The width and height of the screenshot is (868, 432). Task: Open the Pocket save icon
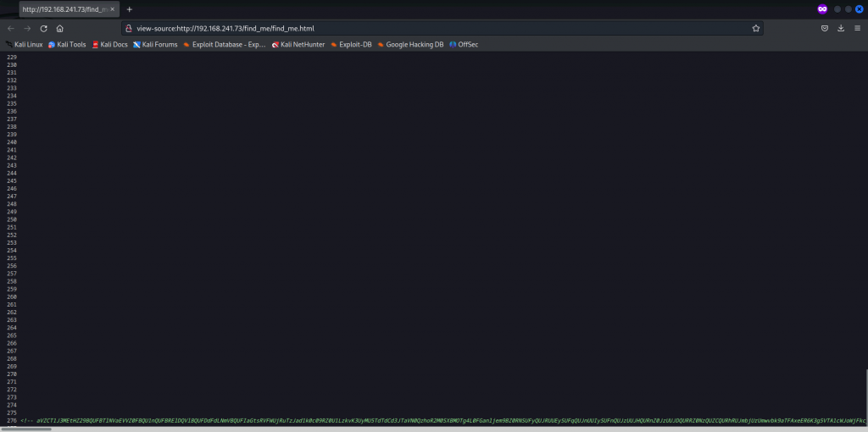[x=824, y=28]
